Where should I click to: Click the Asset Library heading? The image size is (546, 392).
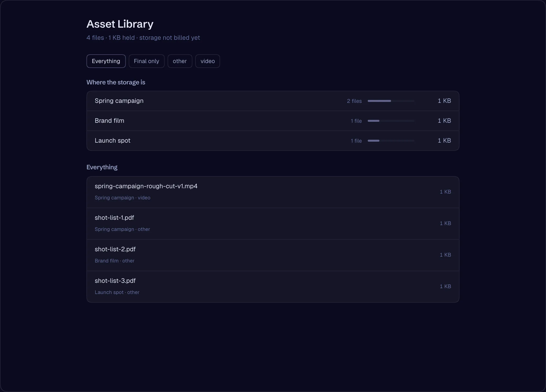pyautogui.click(x=120, y=24)
